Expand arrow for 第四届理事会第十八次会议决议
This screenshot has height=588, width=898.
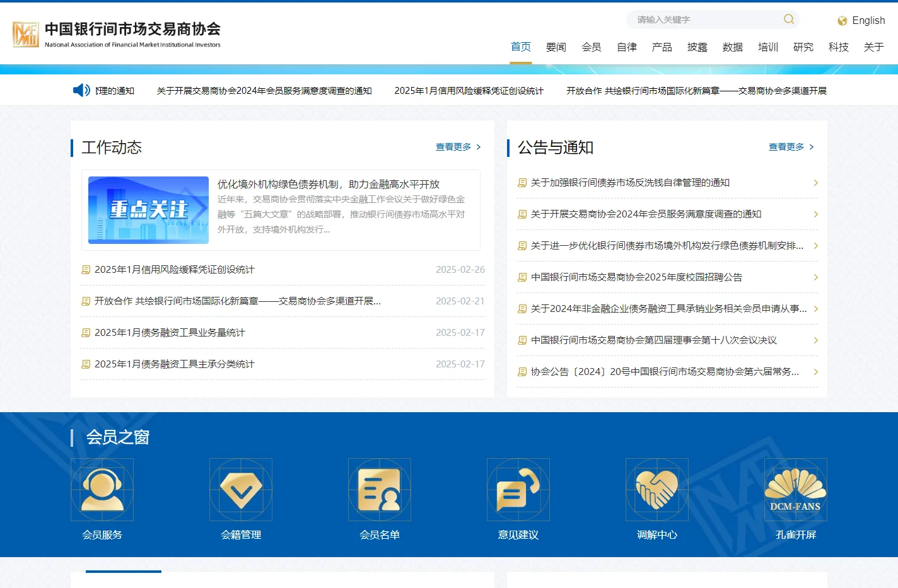tap(815, 340)
